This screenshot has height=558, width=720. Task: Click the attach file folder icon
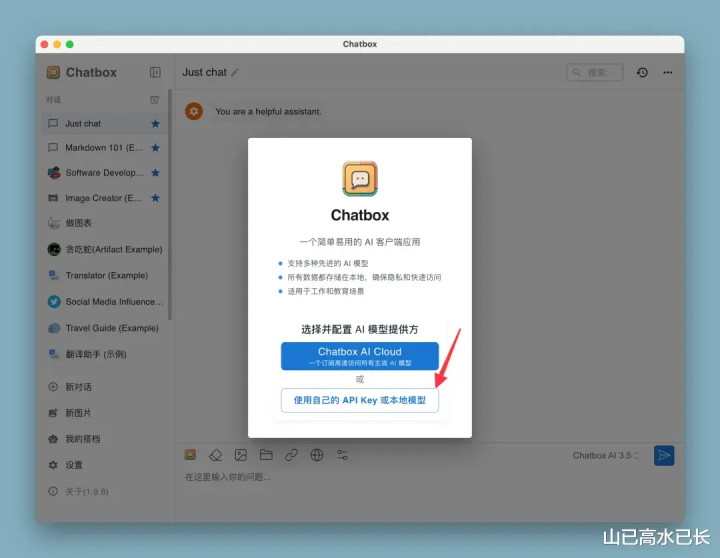click(x=266, y=455)
